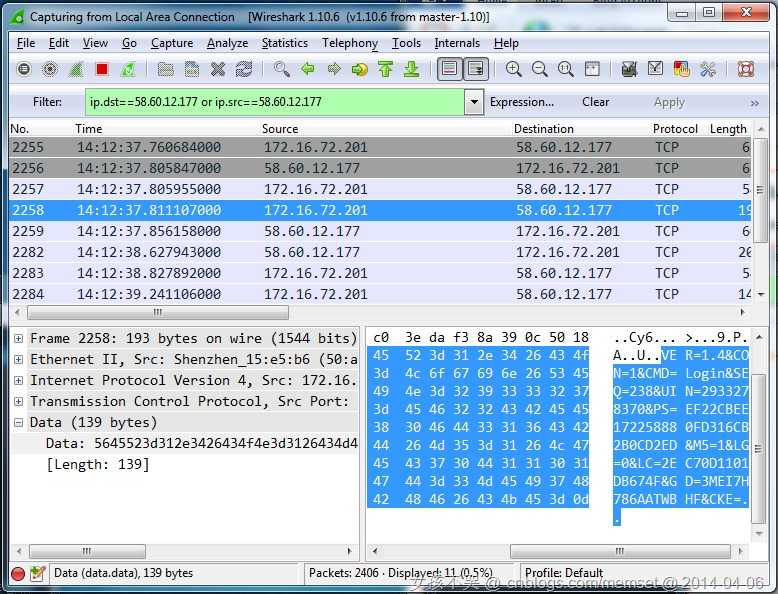
Task: Collapse the Data (139 bytes) node
Action: tap(18, 422)
